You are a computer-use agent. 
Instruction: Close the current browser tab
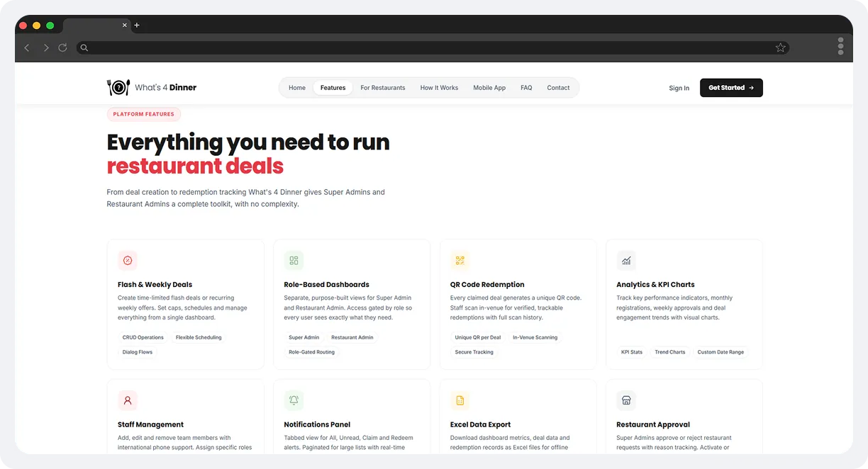(x=125, y=26)
